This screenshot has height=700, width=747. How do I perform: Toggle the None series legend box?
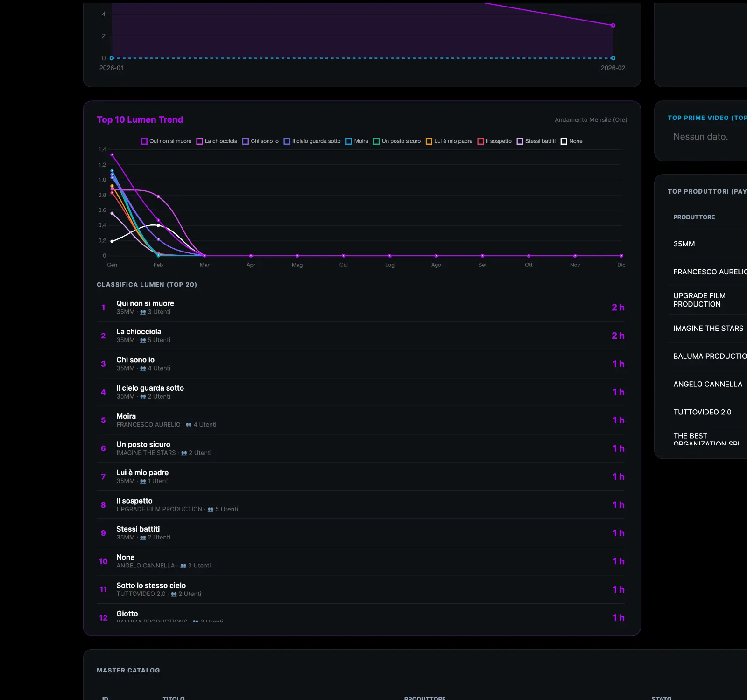pyautogui.click(x=564, y=141)
